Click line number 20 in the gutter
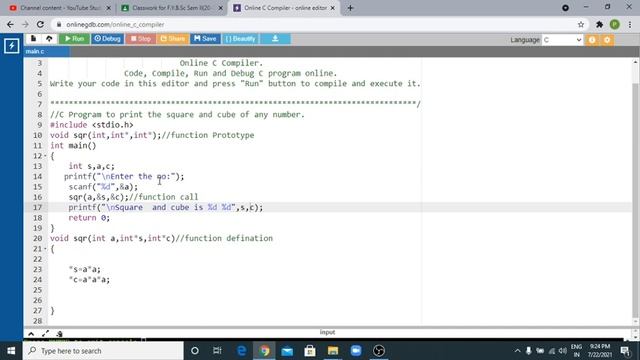This screenshot has width=640, height=360. 38,238
